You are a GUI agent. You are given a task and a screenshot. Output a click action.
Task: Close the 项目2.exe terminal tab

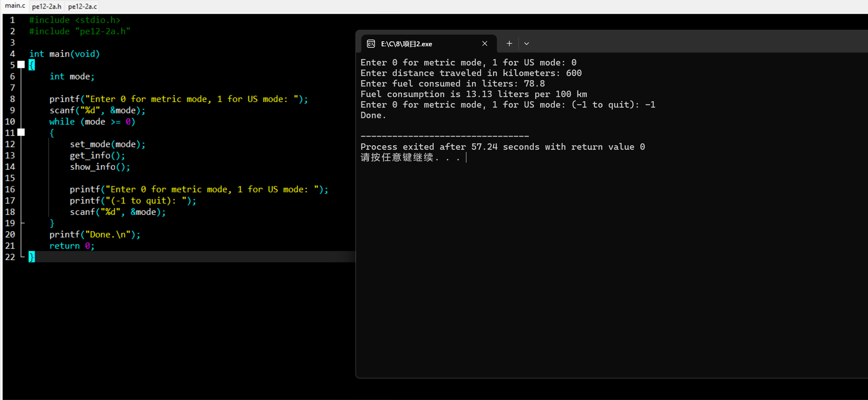click(x=485, y=44)
